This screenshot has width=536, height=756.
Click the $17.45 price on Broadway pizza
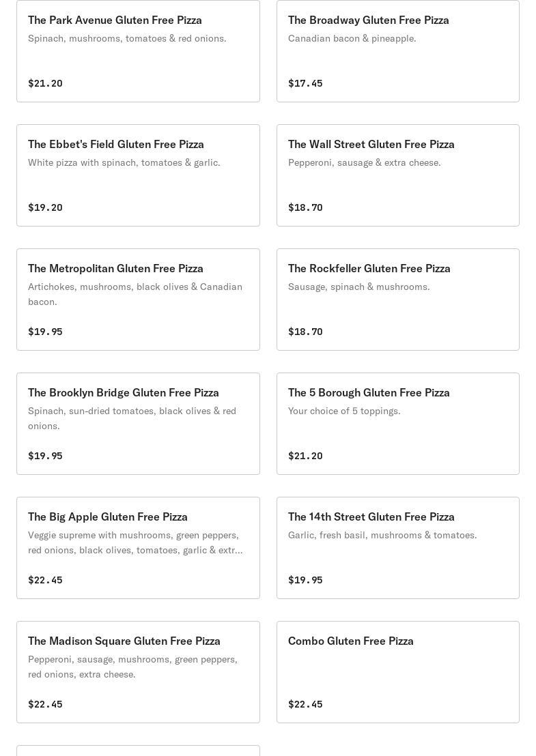pos(305,83)
